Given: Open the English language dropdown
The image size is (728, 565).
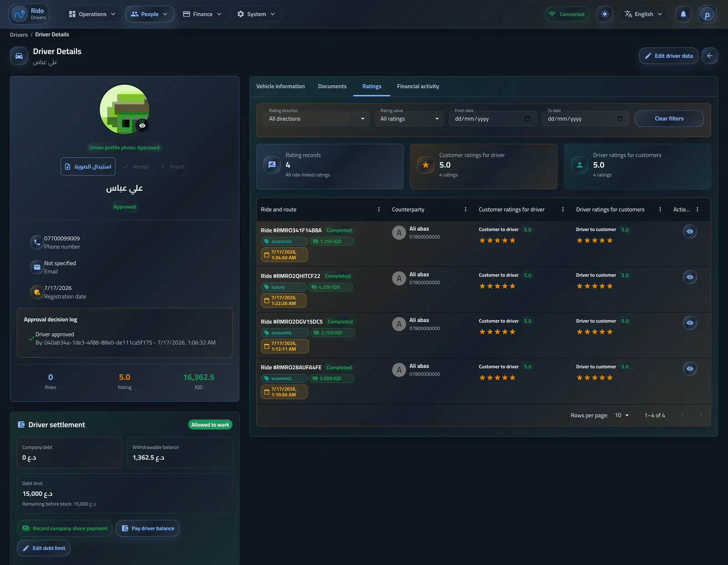Looking at the screenshot, I should pyautogui.click(x=644, y=14).
